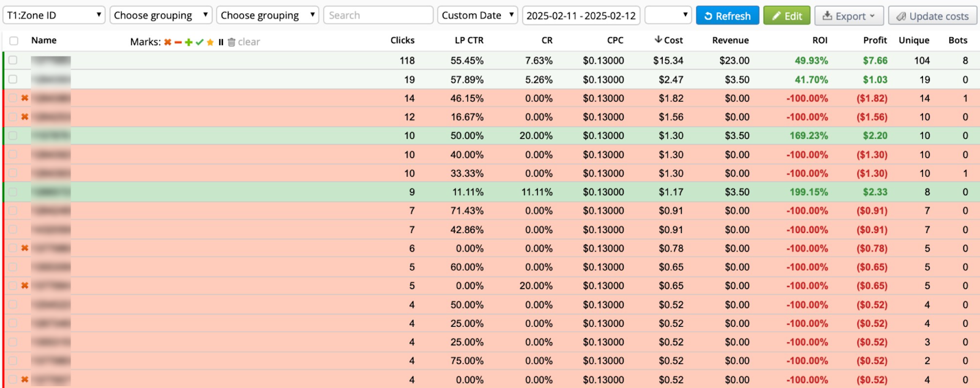Select checkbox for row with 19 clicks
The width and height of the screenshot is (980, 388).
13,80
